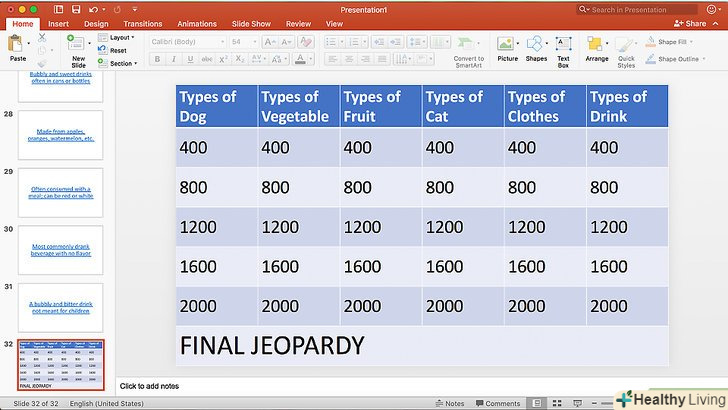Image resolution: width=728 pixels, height=410 pixels.
Task: Open the Review tab
Action: (298, 24)
